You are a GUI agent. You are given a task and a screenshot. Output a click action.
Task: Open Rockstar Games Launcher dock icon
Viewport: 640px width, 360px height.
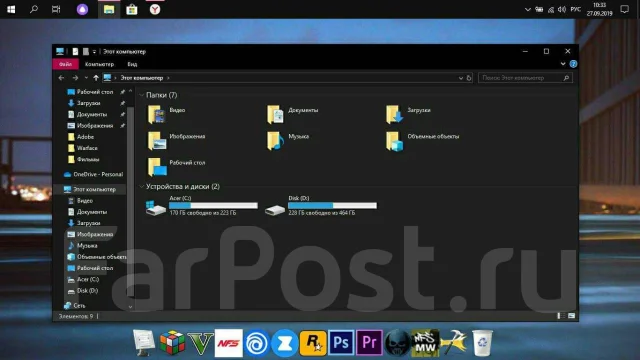(313, 343)
